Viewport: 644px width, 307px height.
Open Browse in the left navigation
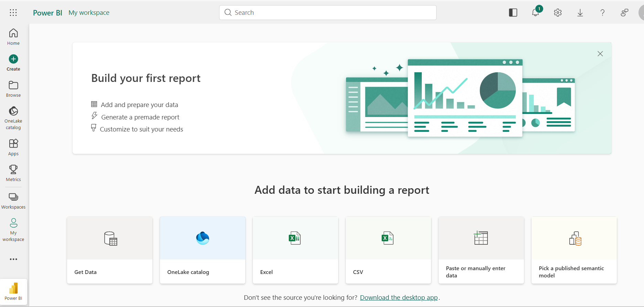[x=13, y=89]
